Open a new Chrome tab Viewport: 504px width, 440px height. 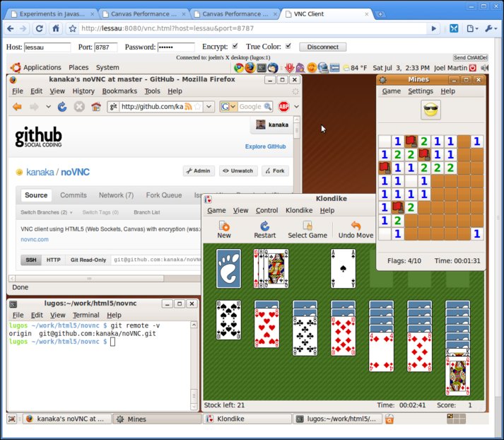pyautogui.click(x=380, y=14)
